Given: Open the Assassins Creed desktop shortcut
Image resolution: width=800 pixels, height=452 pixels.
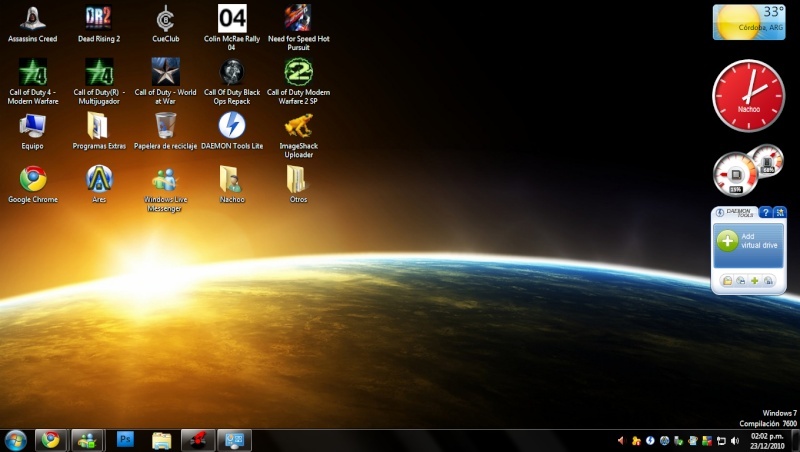Looking at the screenshot, I should 33,24.
